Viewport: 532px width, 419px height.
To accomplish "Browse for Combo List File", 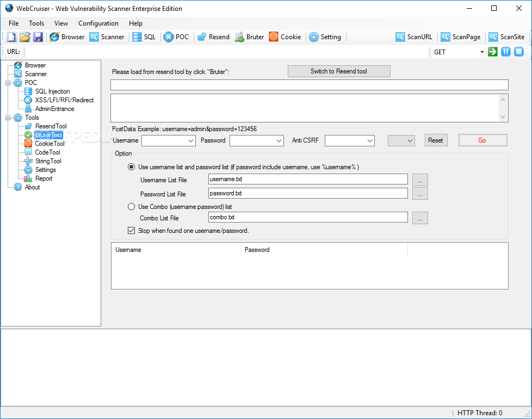I will (420, 218).
